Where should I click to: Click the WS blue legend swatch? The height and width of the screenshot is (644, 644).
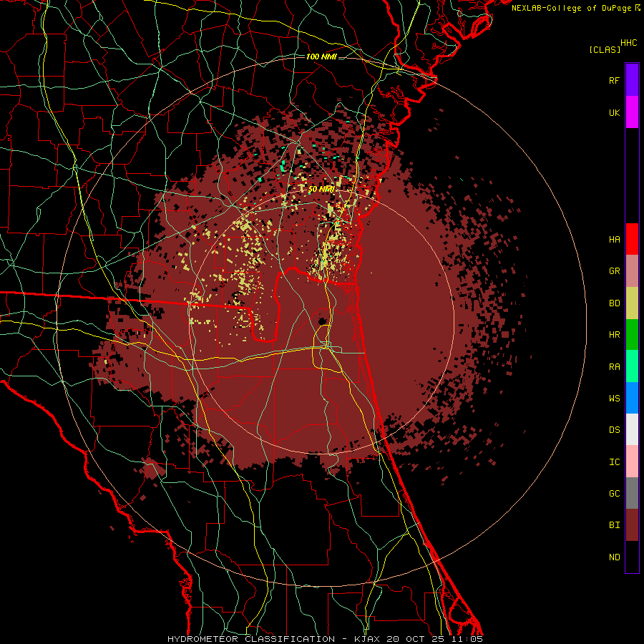[x=632, y=398]
